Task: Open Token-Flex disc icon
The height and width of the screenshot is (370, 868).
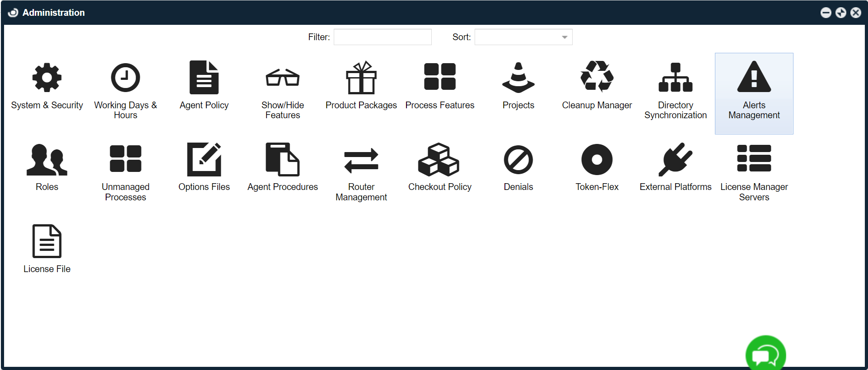Action: click(x=597, y=160)
